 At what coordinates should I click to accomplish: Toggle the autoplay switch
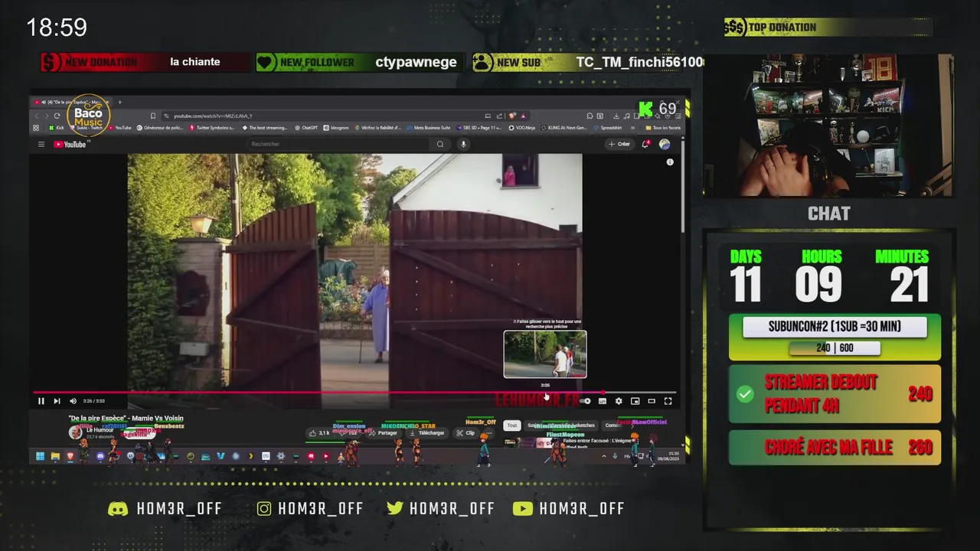tap(584, 401)
